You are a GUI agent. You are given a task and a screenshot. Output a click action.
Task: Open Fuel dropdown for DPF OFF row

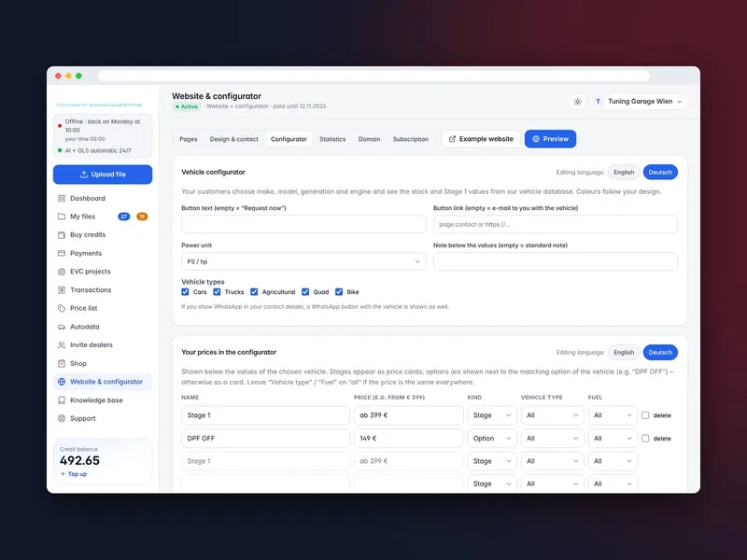point(613,438)
